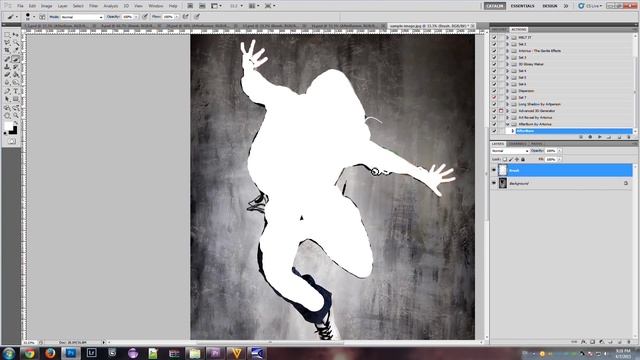Expand the MELT IT action set
The width and height of the screenshot is (640, 360).
tap(508, 38)
